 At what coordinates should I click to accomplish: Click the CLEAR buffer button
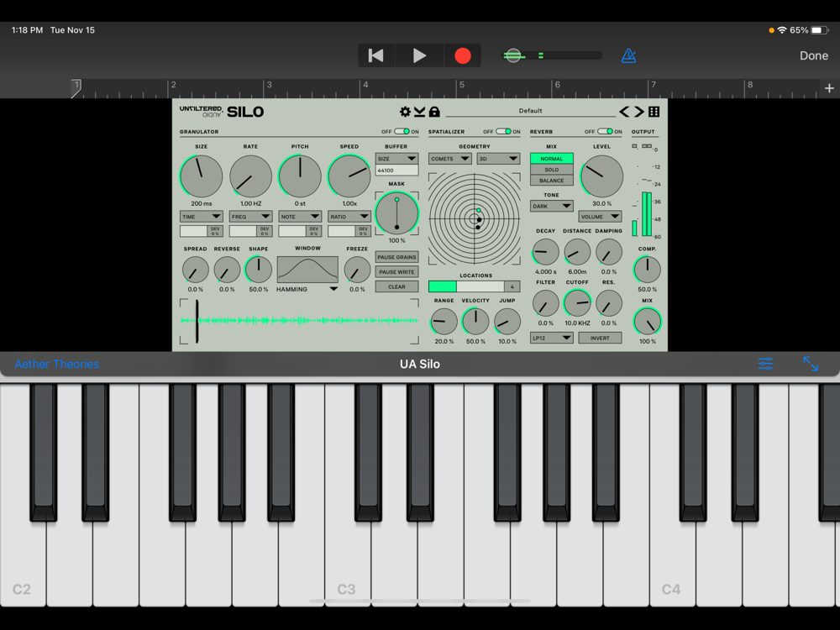396,286
